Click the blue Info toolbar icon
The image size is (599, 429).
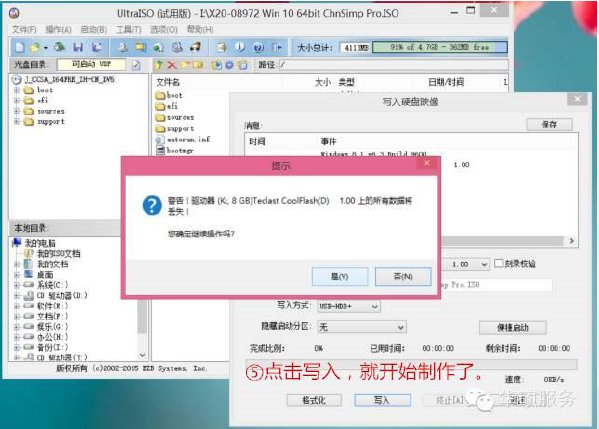point(240,47)
